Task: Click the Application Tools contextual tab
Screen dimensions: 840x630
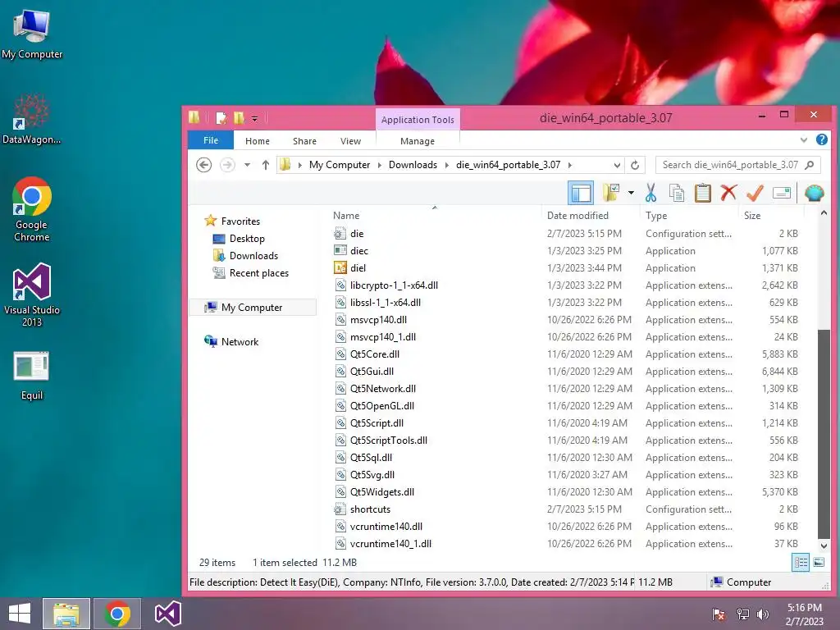Action: tap(418, 120)
